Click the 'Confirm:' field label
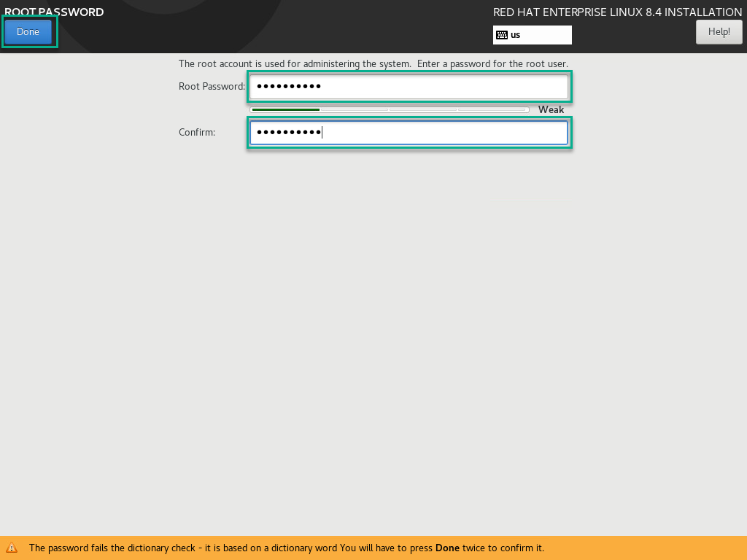Screen dimensions: 747x560 tap(197, 133)
